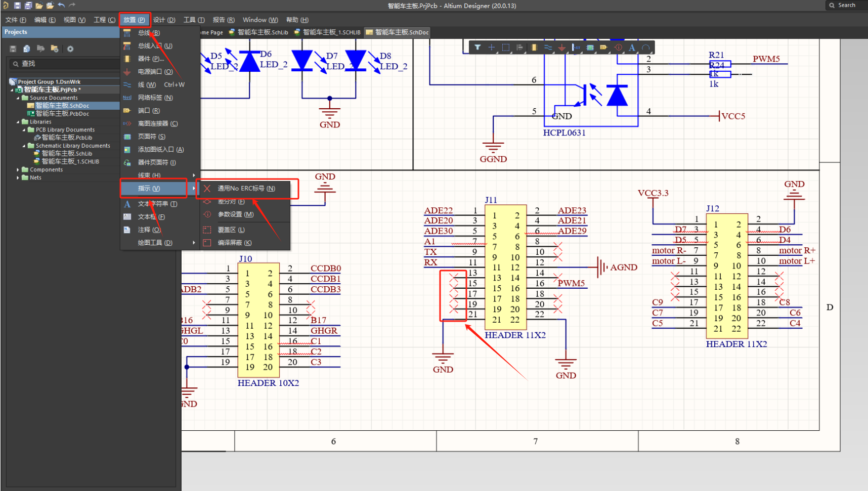The image size is (868, 491).
Task: Open 智能车主板.PcbDoc in the project tree
Action: [62, 114]
